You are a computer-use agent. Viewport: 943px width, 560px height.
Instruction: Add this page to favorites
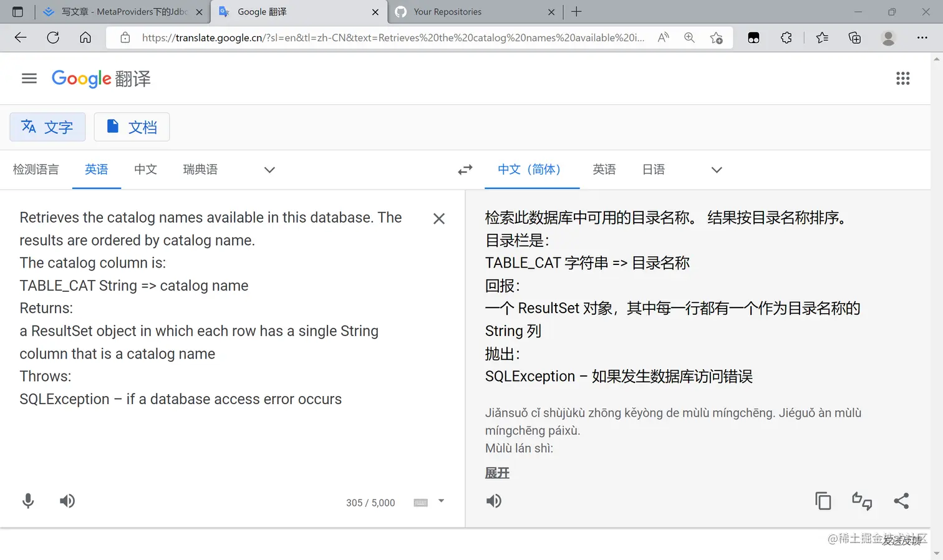(x=716, y=37)
